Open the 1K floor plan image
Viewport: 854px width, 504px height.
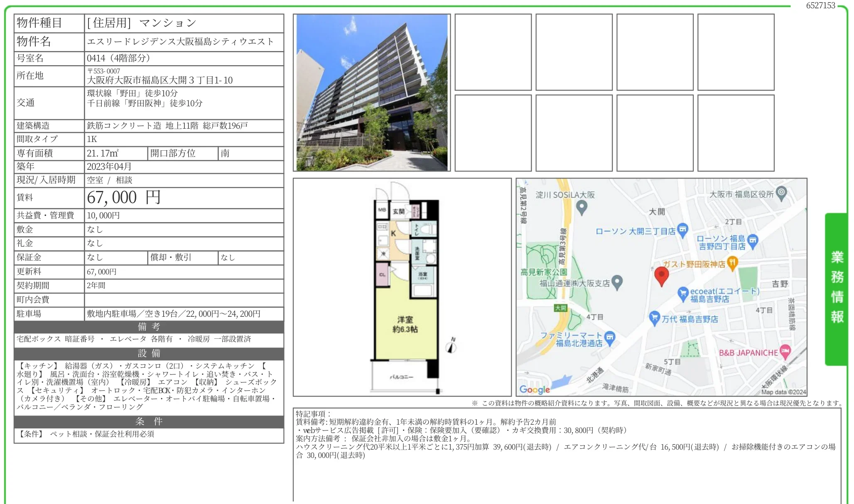coord(402,287)
